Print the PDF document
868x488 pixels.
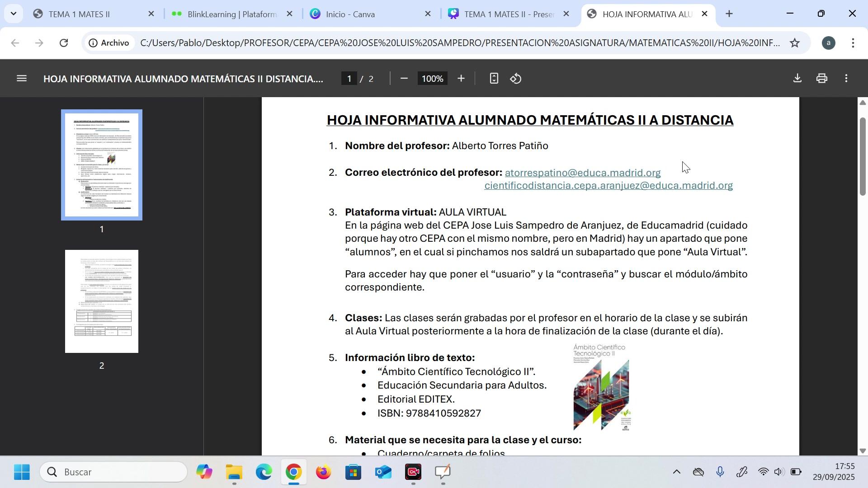822,79
